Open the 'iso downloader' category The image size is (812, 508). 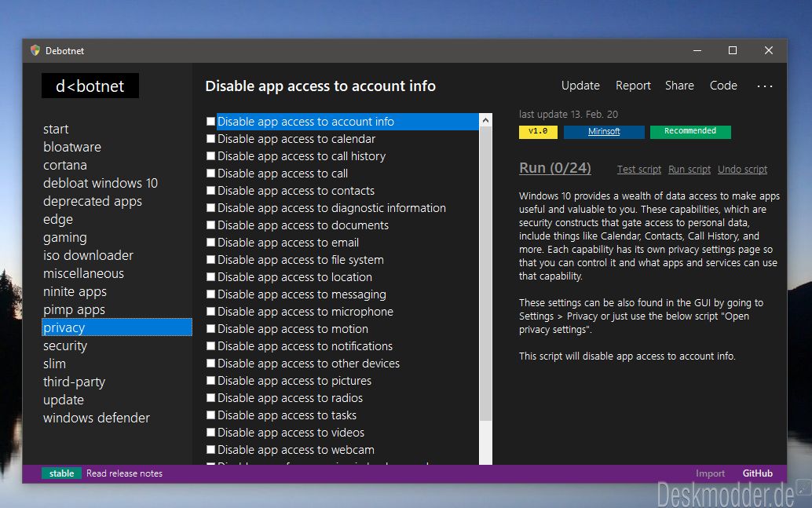coord(88,255)
